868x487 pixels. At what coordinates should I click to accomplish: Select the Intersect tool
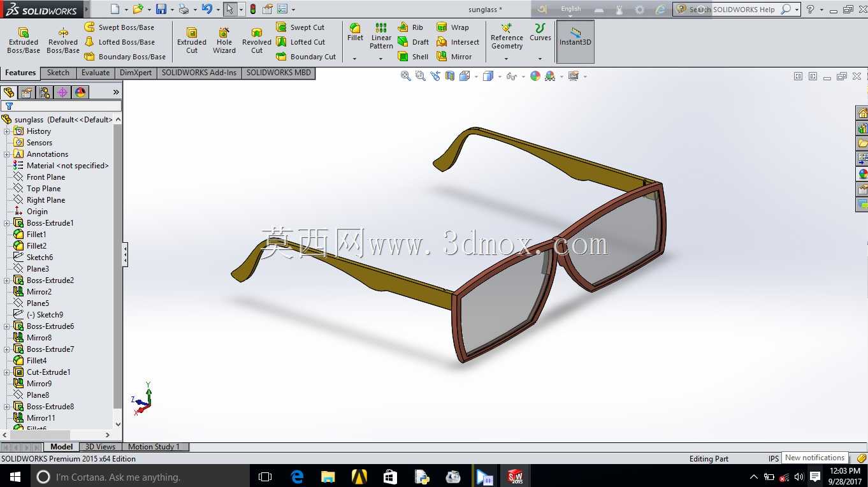(x=458, y=42)
